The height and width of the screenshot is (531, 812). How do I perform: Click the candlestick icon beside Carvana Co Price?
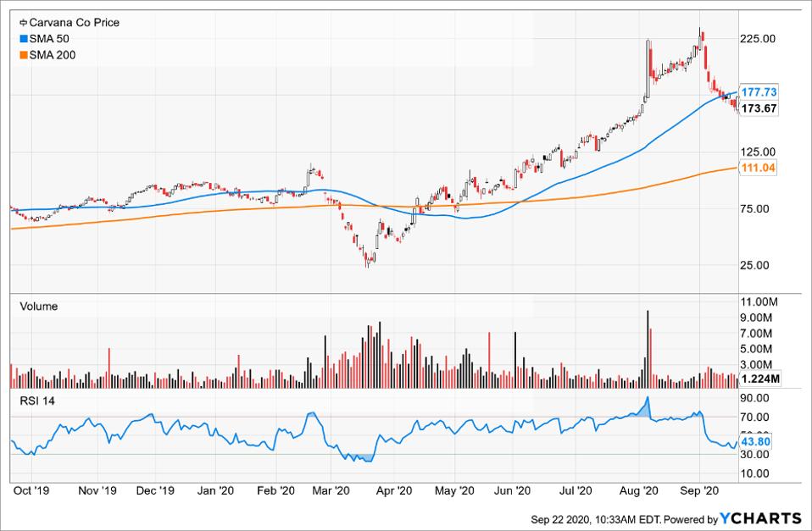[x=23, y=23]
